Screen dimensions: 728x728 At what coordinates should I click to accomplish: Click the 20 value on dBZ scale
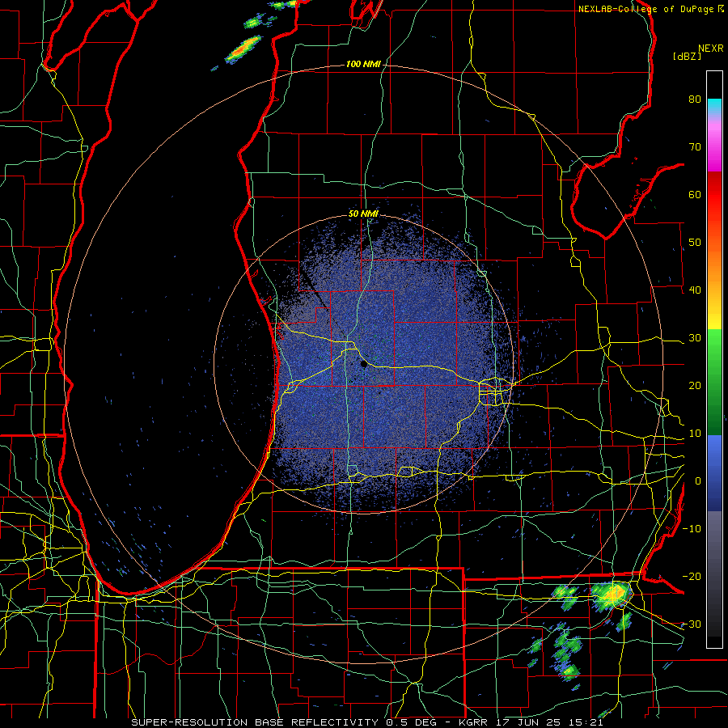[695, 385]
